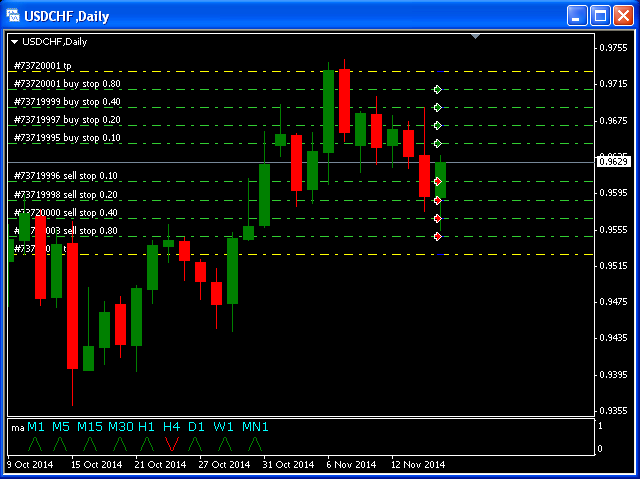This screenshot has height=480, width=640.
Task: Click the buy stop 0.40 arrow marker
Action: [x=437, y=107]
